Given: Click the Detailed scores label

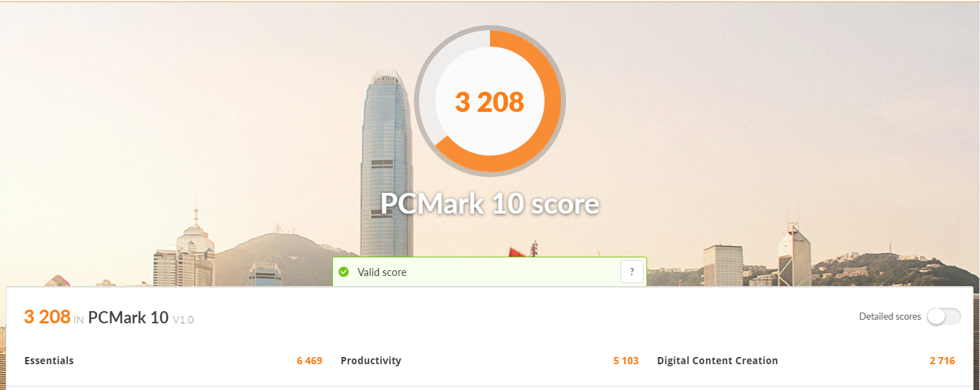Looking at the screenshot, I should [890, 317].
